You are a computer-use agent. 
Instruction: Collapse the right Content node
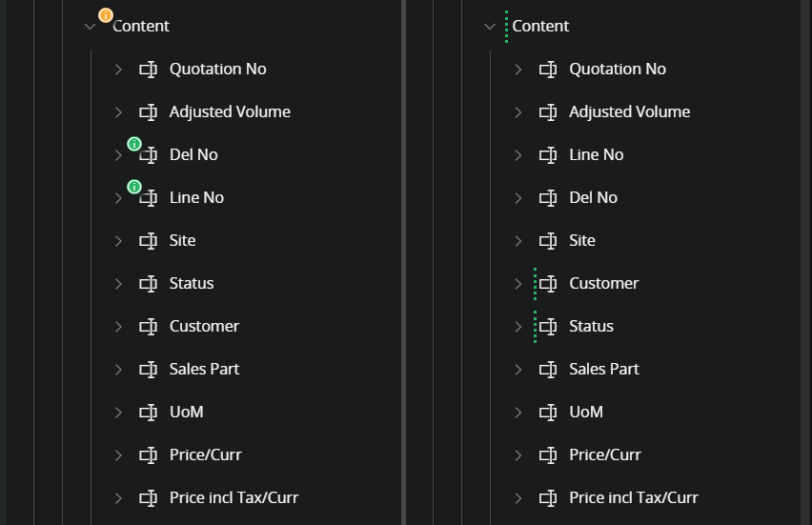490,27
